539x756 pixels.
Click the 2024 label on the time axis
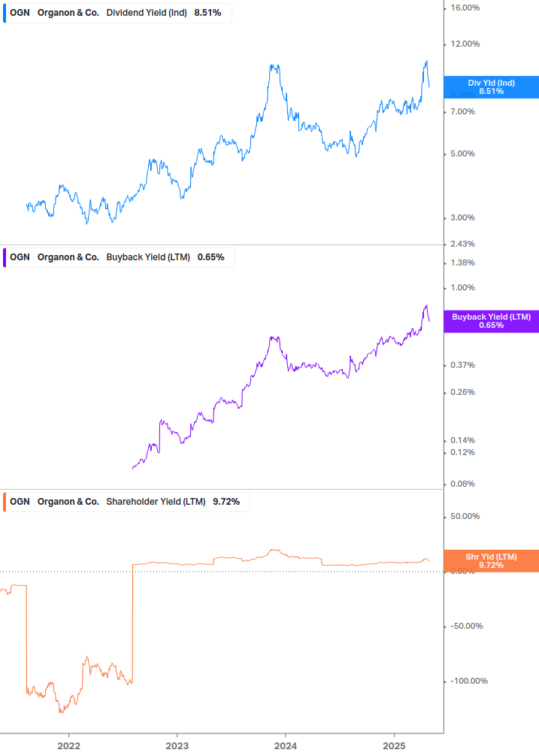[286, 746]
